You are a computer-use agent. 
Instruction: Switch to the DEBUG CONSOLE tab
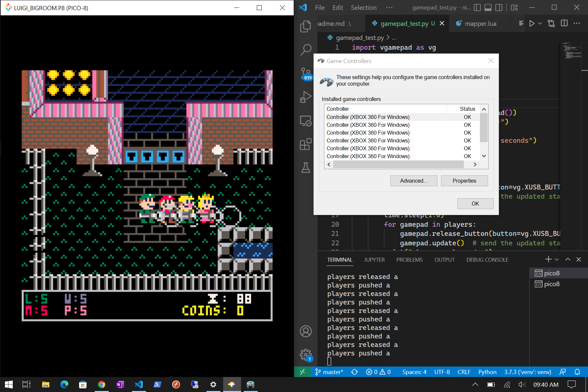pyautogui.click(x=487, y=260)
